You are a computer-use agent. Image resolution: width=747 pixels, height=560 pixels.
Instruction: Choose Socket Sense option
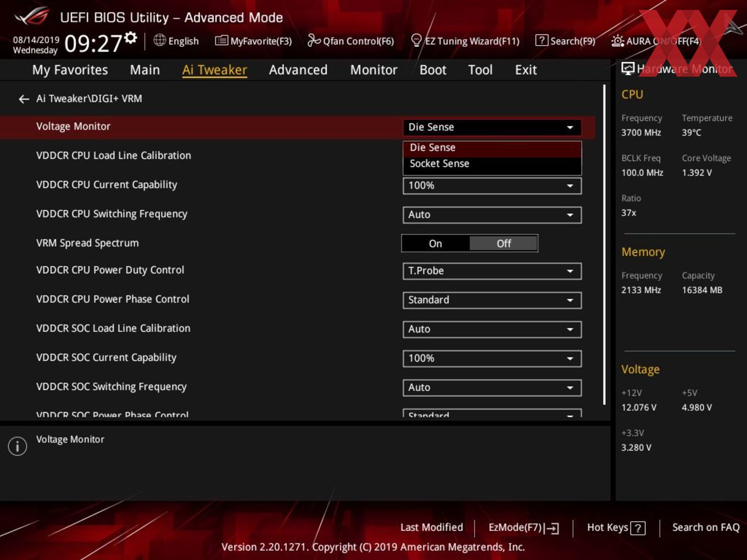(x=492, y=164)
